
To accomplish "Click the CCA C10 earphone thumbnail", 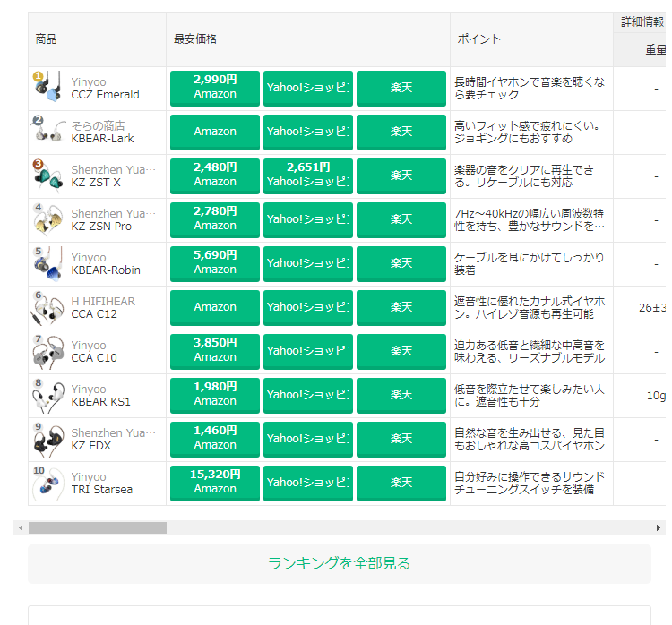I will [48, 351].
